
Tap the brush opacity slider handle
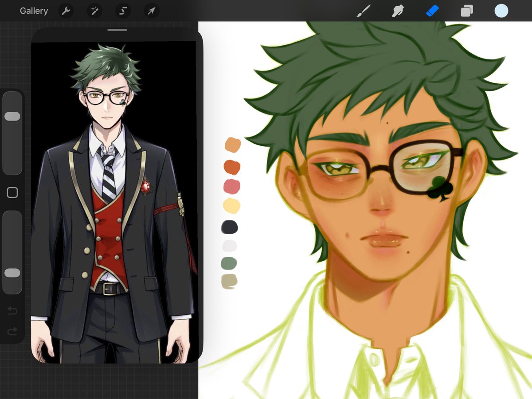point(12,273)
